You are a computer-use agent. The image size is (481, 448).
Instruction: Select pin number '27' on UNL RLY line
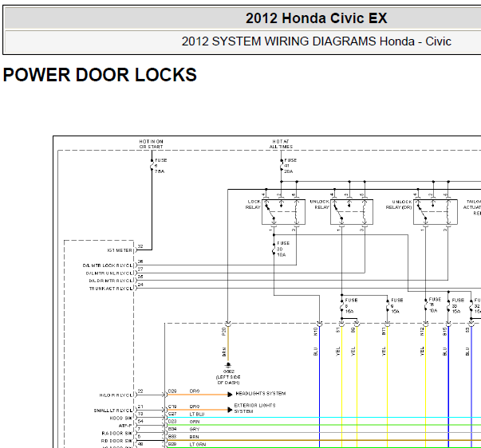tap(140, 269)
